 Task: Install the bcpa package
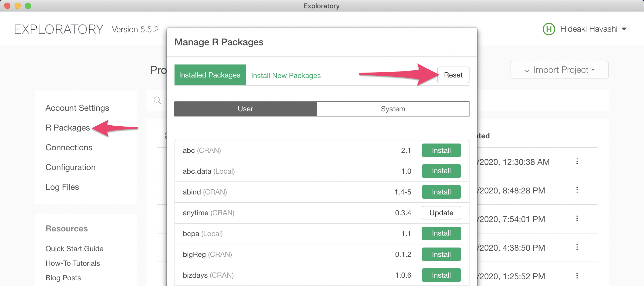441,233
